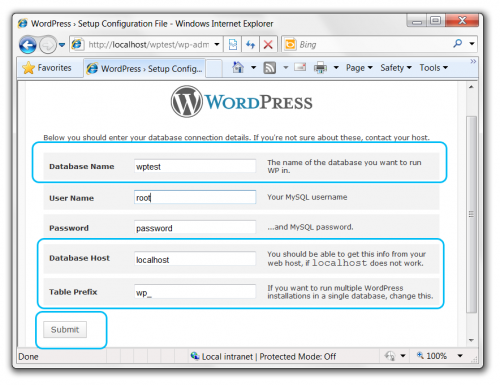Open a new blank tab
This screenshot has height=385, width=500.
(214, 68)
